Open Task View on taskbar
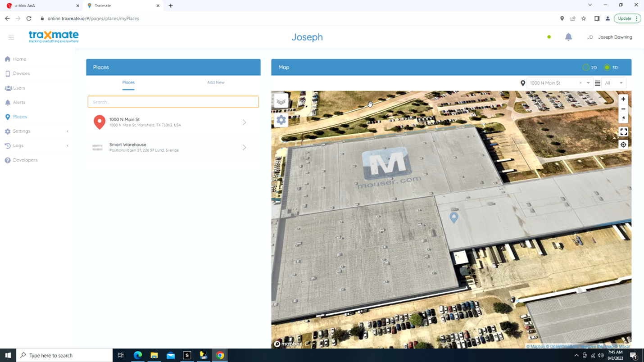The width and height of the screenshot is (644, 362). (x=121, y=355)
